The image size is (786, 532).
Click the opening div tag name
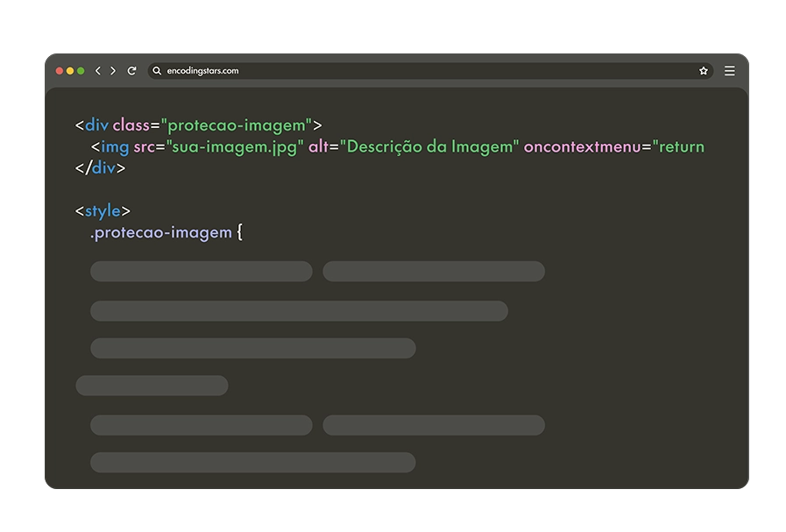tap(96, 124)
